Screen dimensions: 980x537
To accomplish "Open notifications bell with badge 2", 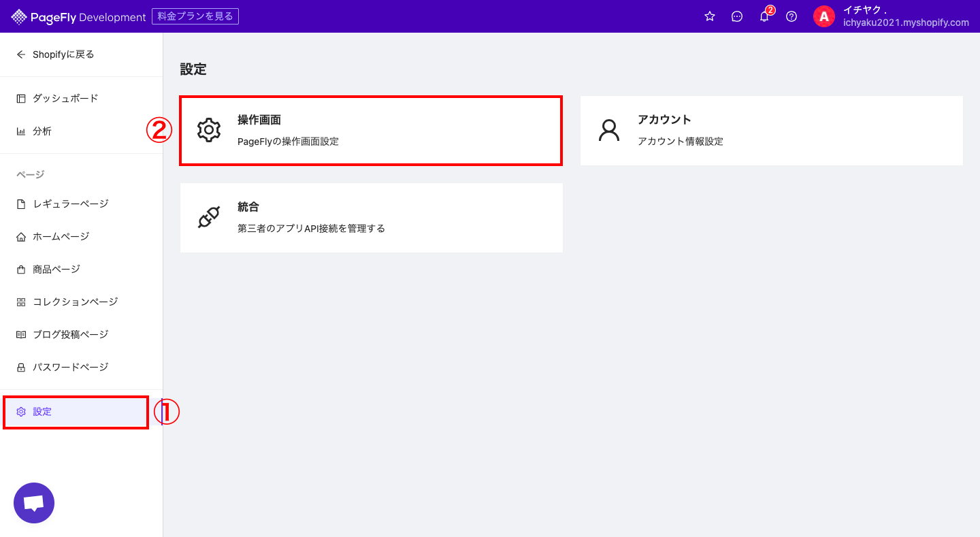I will pos(765,16).
